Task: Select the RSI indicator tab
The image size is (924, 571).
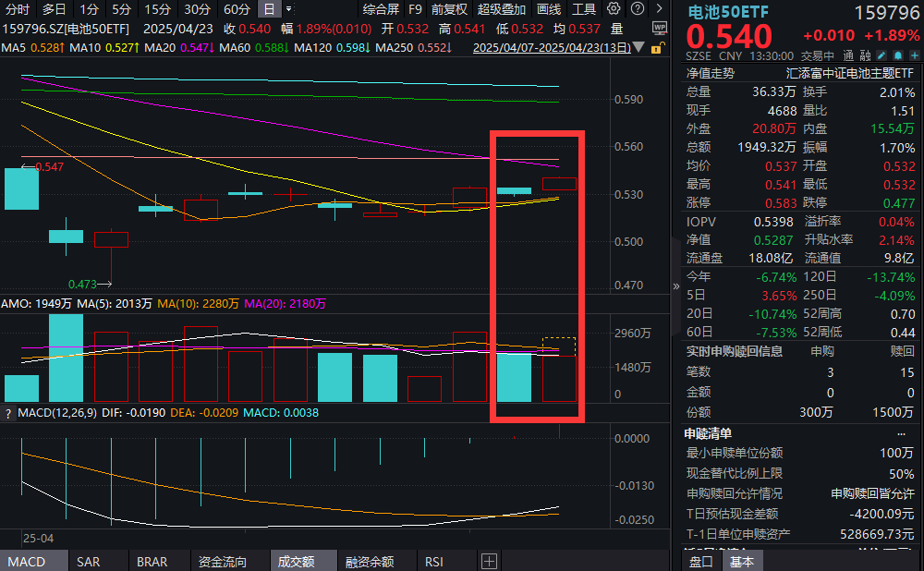Action: coord(433,562)
